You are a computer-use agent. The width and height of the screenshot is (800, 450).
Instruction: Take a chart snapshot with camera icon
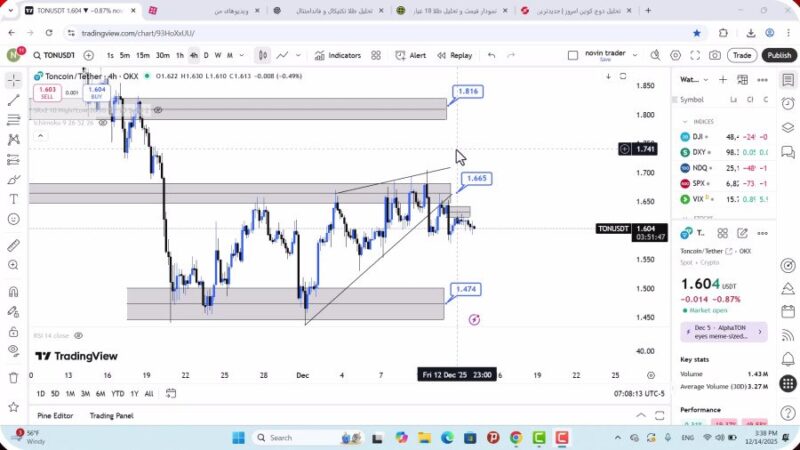pyautogui.click(x=714, y=55)
